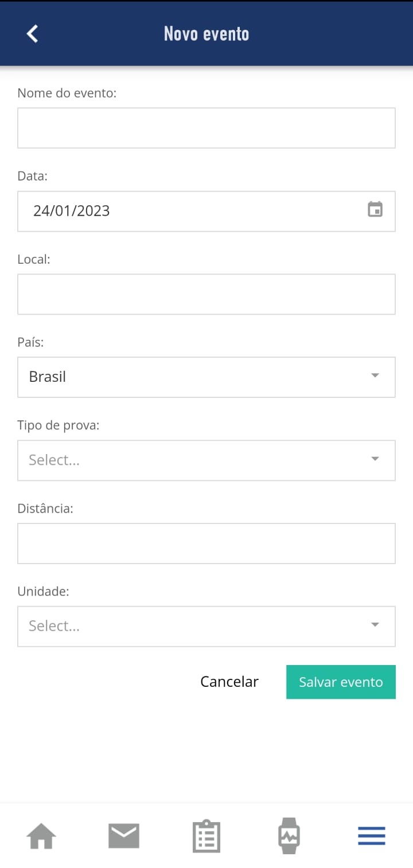This screenshot has width=413, height=868.
Task: Open the Tipo de prova select box
Action: tap(206, 460)
